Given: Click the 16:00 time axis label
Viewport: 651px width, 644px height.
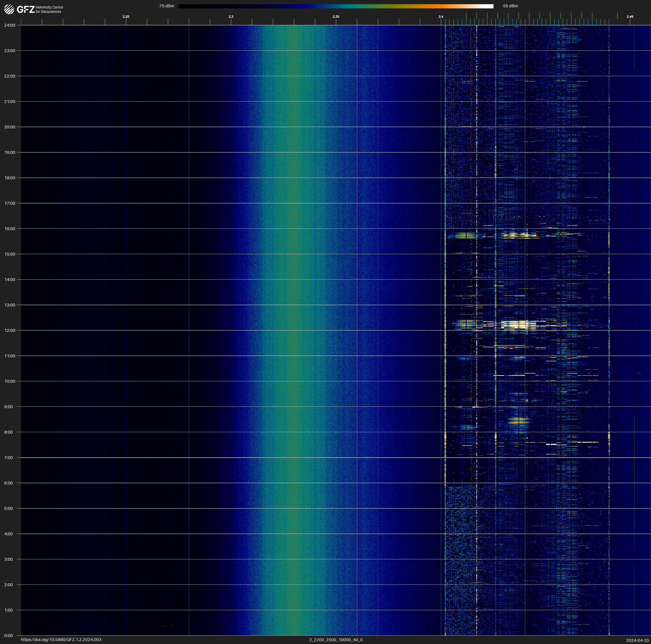Looking at the screenshot, I should click(10, 229).
